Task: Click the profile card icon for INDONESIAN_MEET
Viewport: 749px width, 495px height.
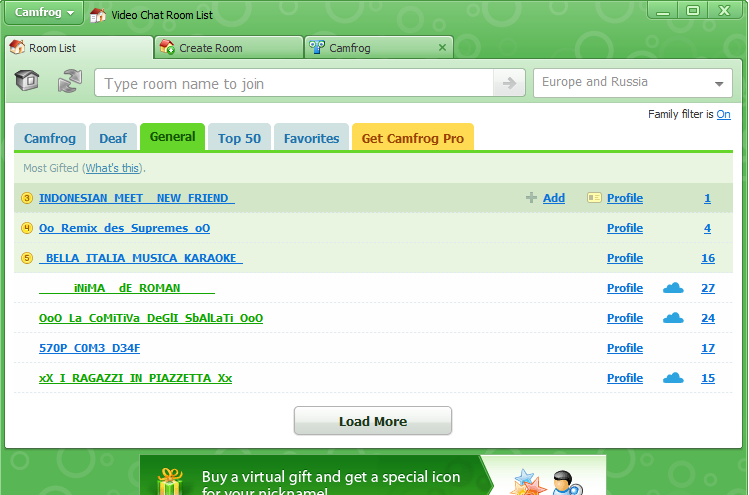Action: point(594,198)
